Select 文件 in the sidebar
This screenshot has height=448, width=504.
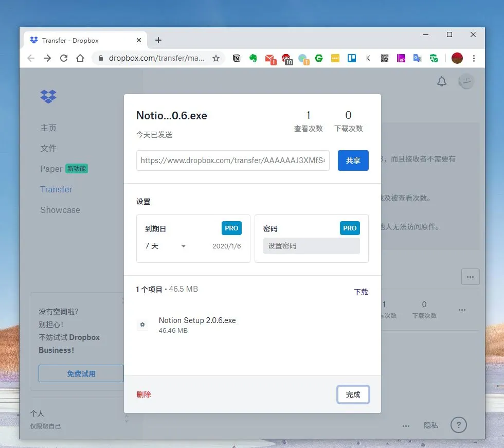(48, 148)
